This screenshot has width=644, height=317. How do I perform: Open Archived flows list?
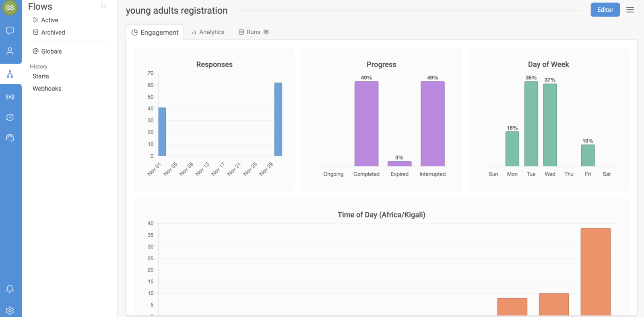click(49, 32)
